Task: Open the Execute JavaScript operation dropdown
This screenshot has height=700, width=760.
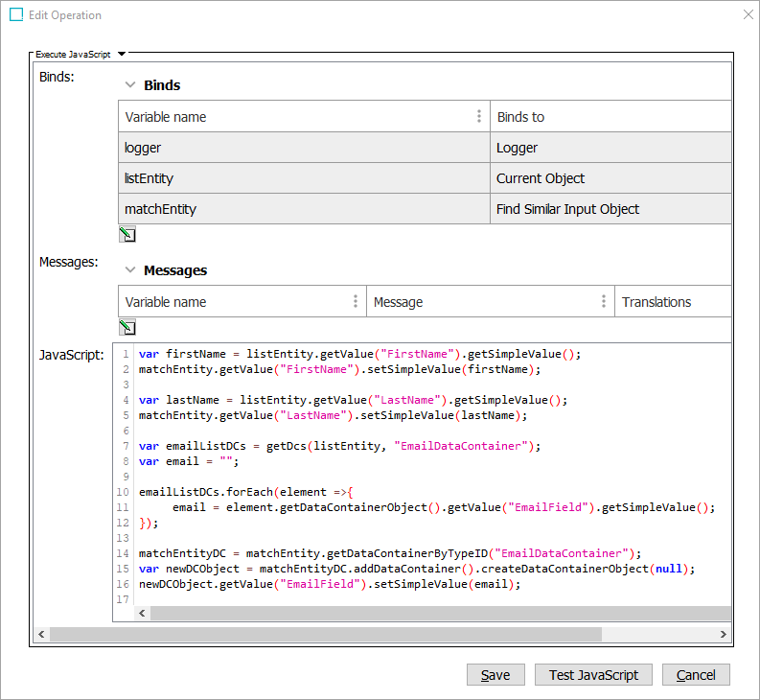Action: click(x=122, y=55)
